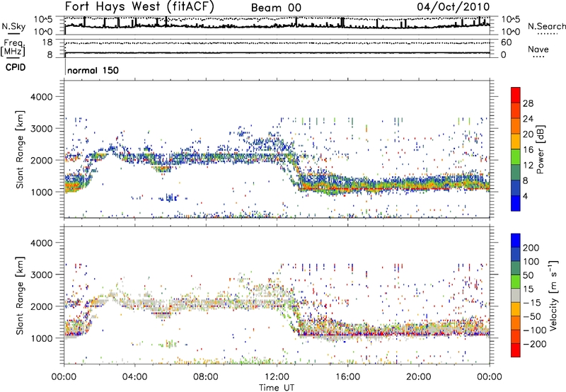Pick the light green band of Power colorbar
The width and height of the screenshot is (566, 392).
pos(516,156)
